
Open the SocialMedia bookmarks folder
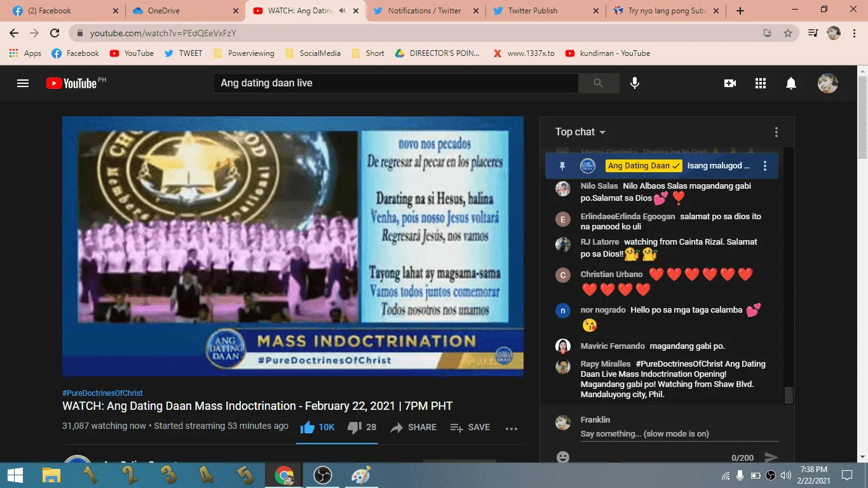pyautogui.click(x=313, y=53)
